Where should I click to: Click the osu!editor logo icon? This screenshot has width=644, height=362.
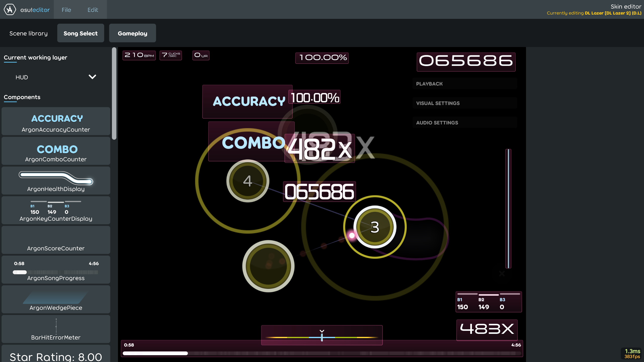pyautogui.click(x=10, y=10)
